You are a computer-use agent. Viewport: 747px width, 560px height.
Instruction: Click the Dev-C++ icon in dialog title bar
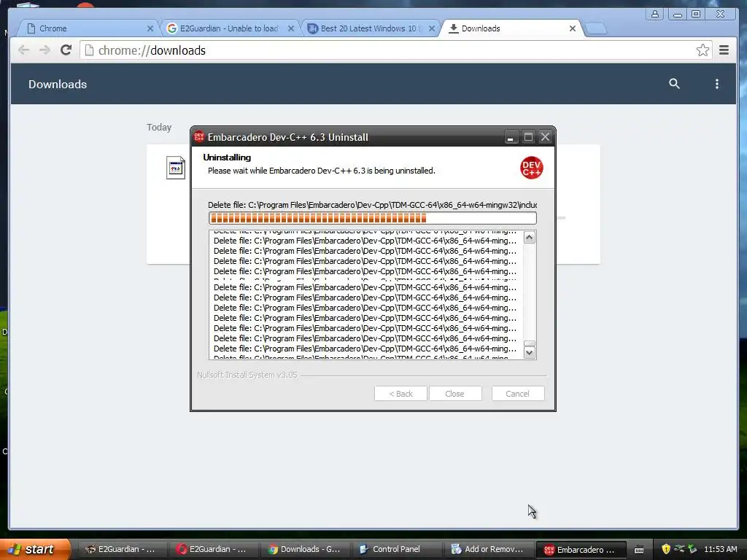click(x=199, y=136)
